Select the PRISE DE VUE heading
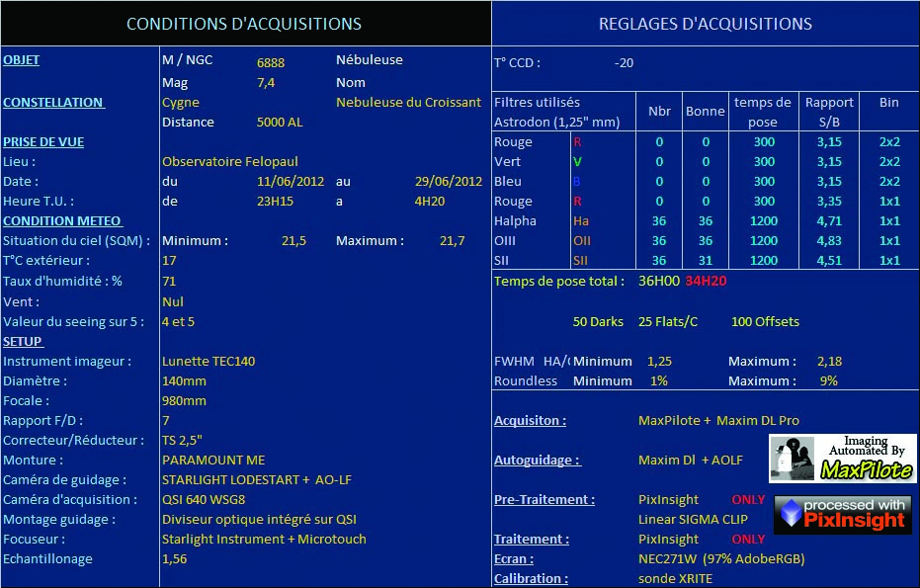This screenshot has height=588, width=920. [43, 142]
